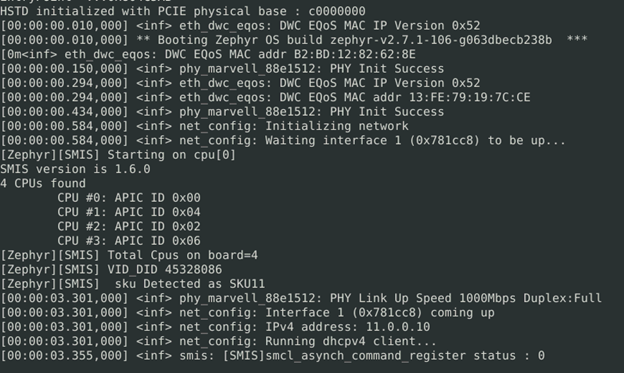Click the '4 CPUs found' line
The image size is (624, 373).
43,184
